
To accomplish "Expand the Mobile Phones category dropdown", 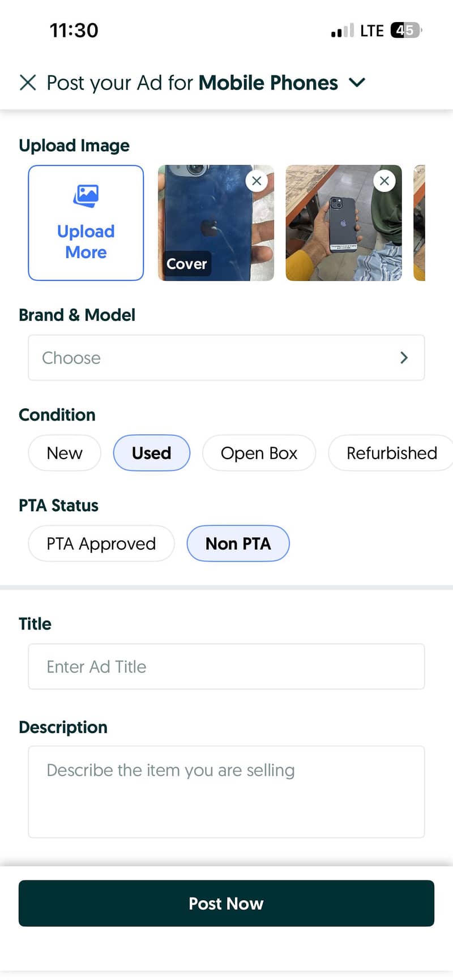I will (x=357, y=83).
